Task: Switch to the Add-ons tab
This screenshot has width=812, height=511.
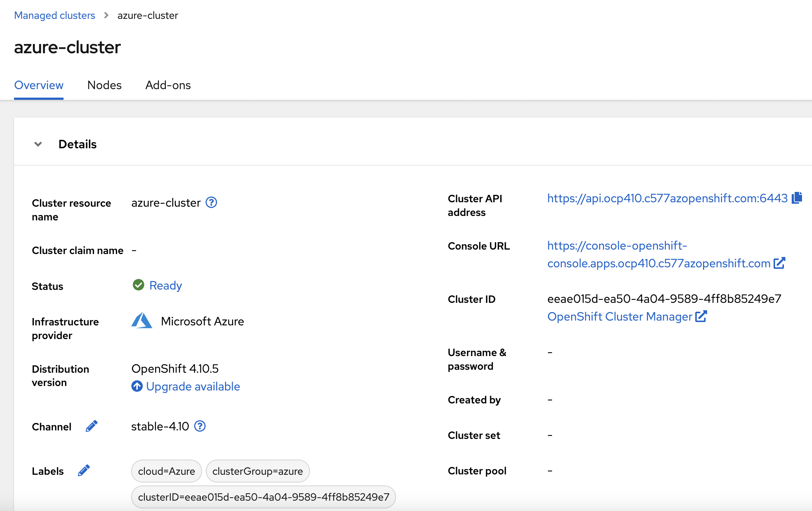Action: (168, 85)
